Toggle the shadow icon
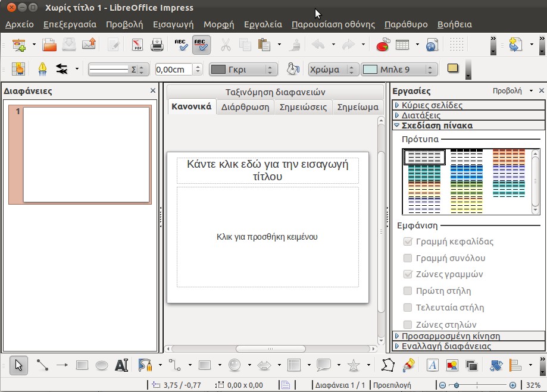This screenshot has height=392, width=547. (453, 68)
